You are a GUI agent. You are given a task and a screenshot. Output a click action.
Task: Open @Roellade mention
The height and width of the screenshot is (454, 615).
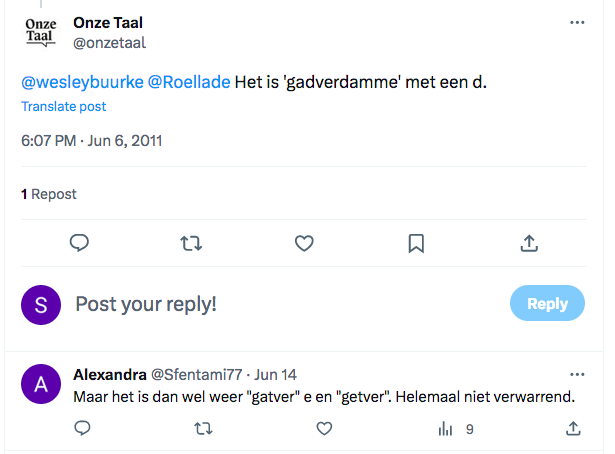189,82
